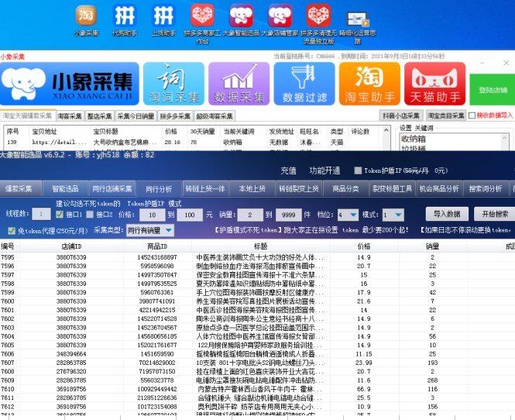Open 智能选品 tab
Screen dimensions: 515x420
pyautogui.click(x=65, y=188)
